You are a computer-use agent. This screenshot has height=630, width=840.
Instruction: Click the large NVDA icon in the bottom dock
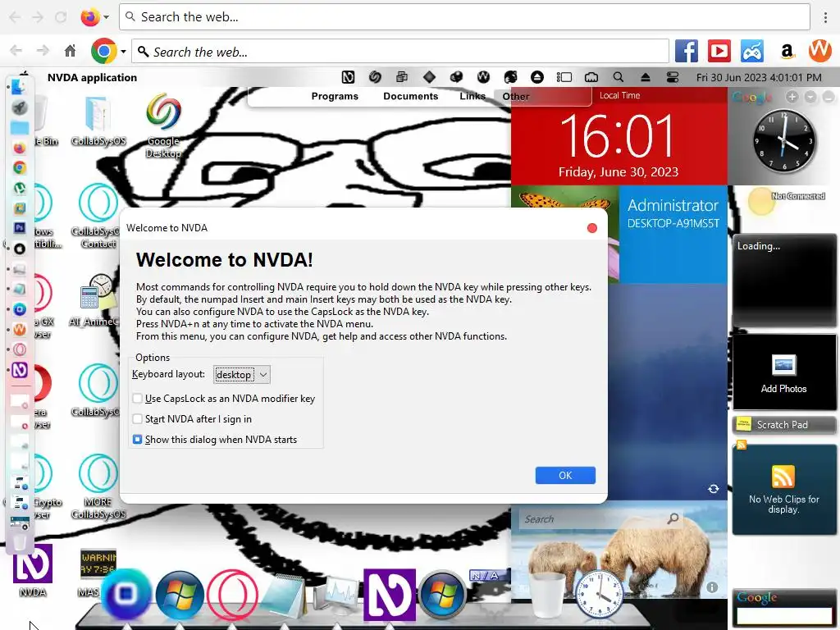point(390,595)
